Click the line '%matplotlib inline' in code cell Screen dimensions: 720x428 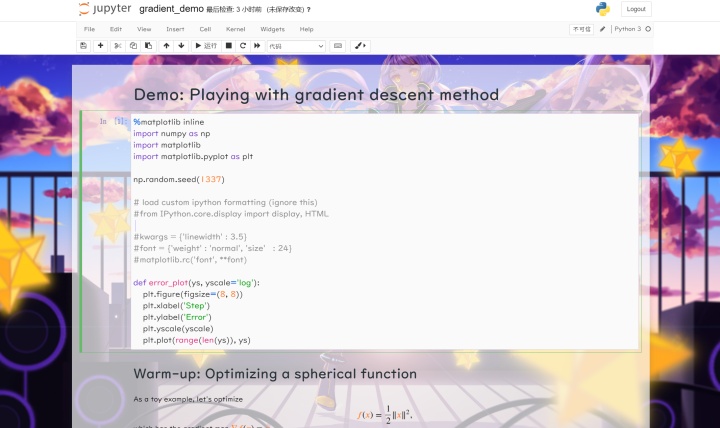coord(169,122)
